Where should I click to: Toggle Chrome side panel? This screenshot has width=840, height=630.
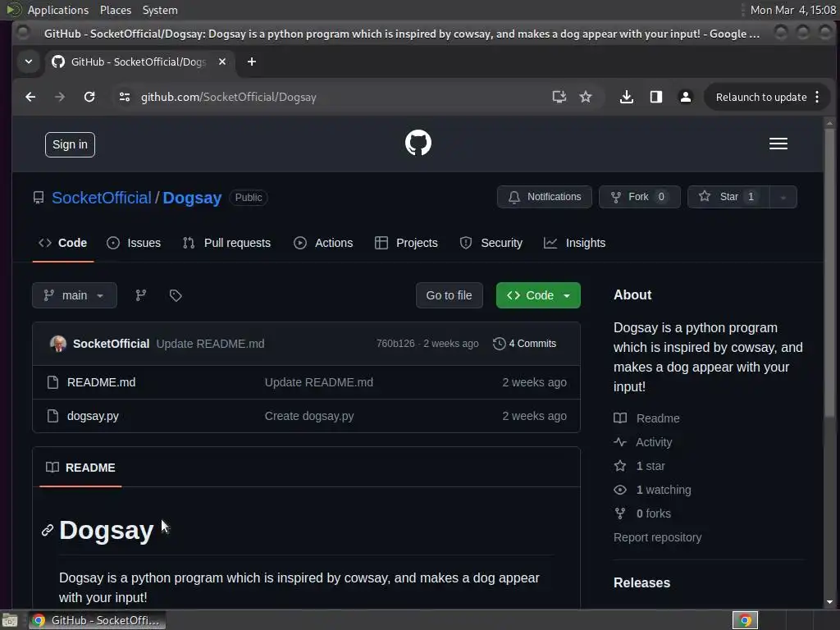655,97
